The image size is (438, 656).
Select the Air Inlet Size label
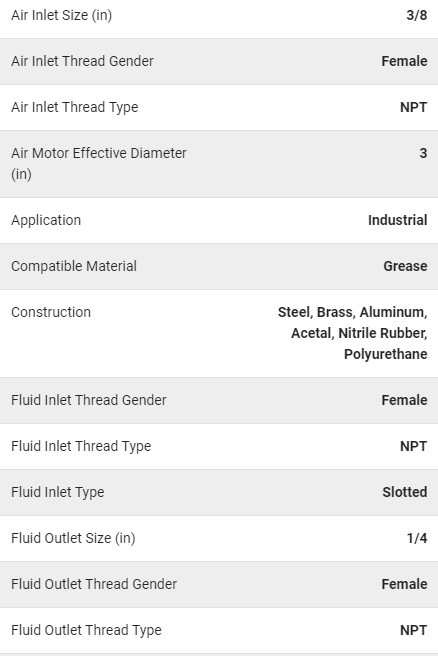(x=61, y=15)
